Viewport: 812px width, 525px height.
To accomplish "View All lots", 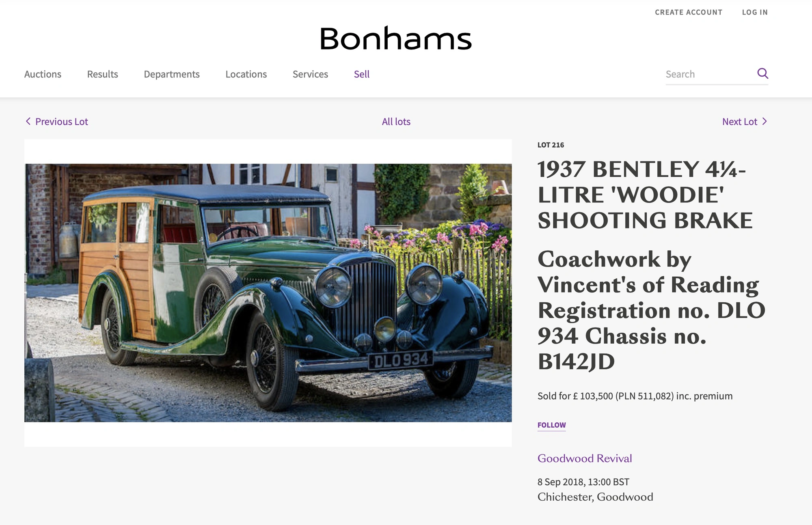I will pos(396,121).
